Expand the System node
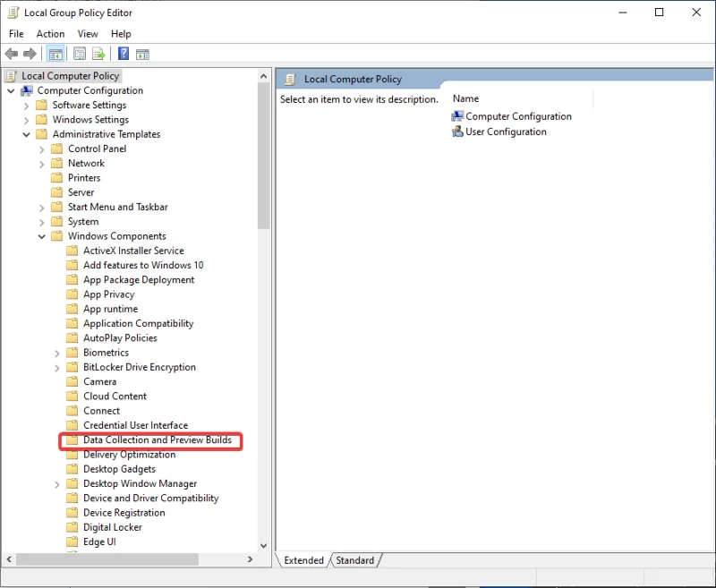Viewport: 716px width, 588px height. coord(41,222)
